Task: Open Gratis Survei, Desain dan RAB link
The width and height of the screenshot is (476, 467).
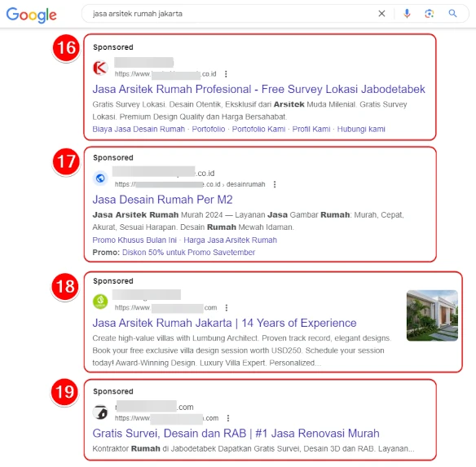Action: tap(236, 434)
